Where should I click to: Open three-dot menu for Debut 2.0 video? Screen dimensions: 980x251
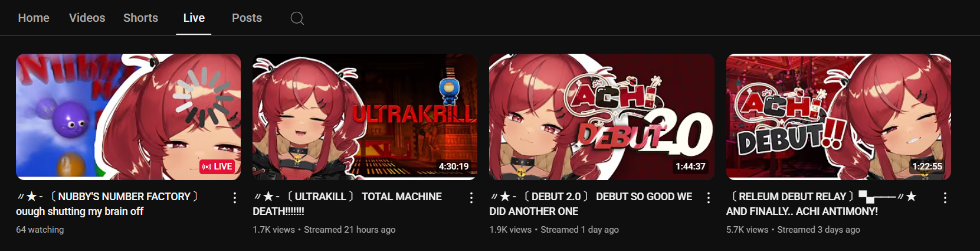click(709, 198)
